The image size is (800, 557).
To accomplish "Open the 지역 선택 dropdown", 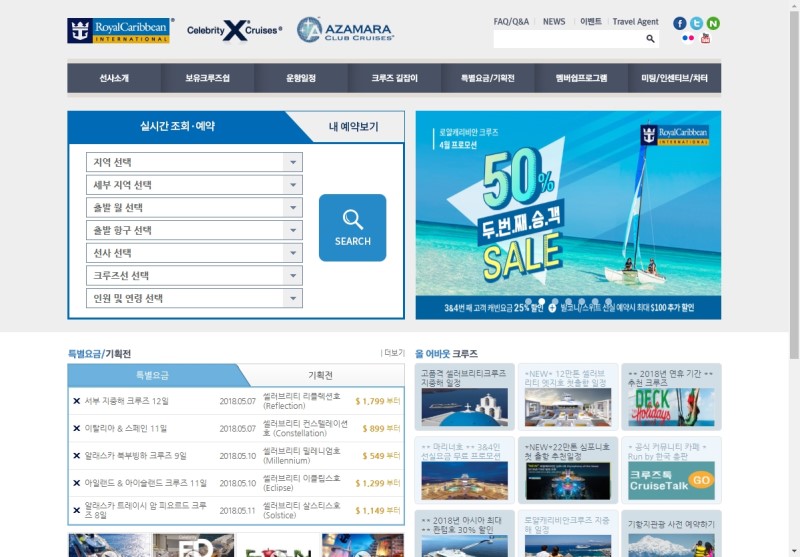I will point(194,162).
